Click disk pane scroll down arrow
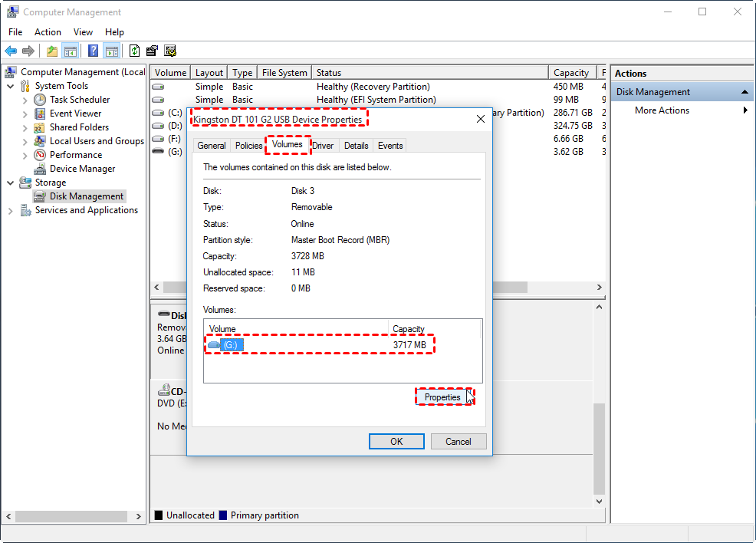This screenshot has width=756, height=543. (x=599, y=502)
